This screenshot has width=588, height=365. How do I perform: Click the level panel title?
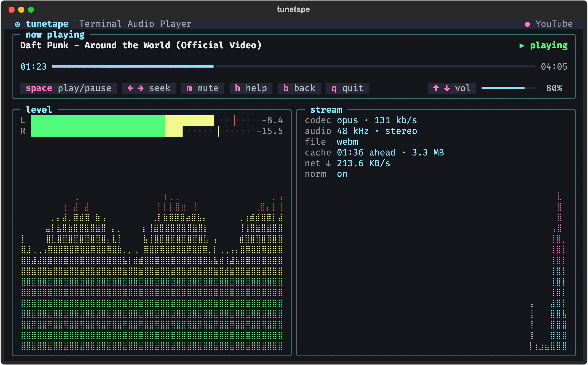39,110
